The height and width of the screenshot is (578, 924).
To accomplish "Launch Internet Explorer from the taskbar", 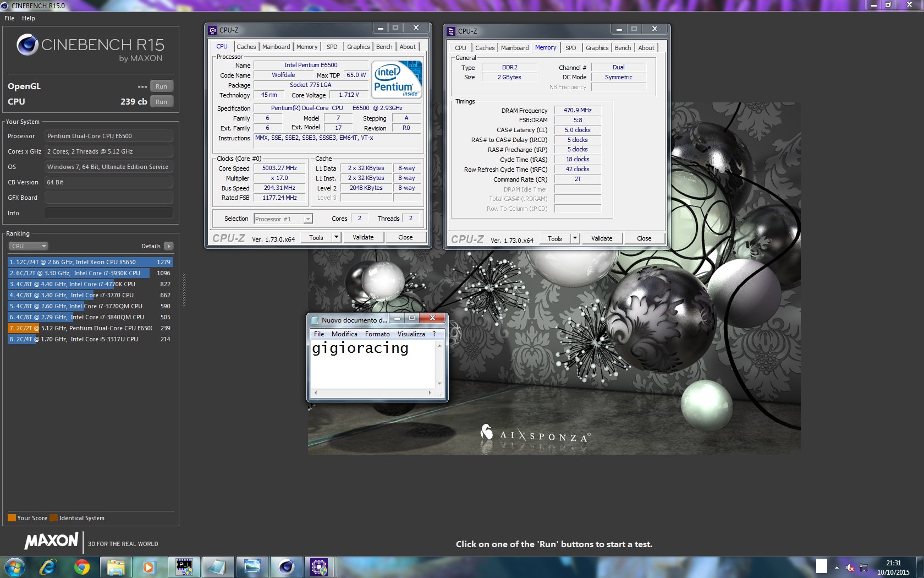I will 48,567.
